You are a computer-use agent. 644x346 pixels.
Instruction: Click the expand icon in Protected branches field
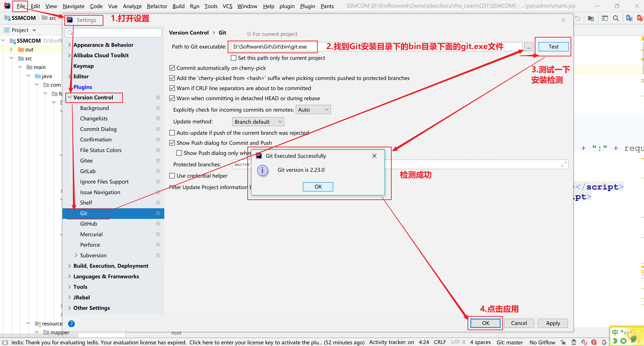(x=564, y=164)
